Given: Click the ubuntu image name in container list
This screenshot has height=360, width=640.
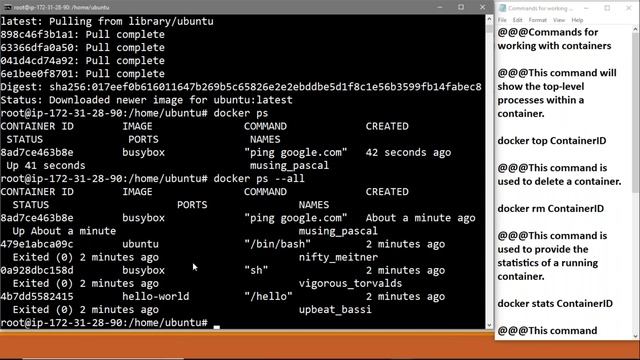Looking at the screenshot, I should (140, 244).
